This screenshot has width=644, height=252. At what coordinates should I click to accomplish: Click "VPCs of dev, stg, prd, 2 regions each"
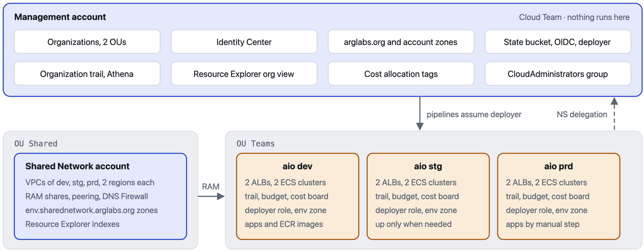(x=90, y=183)
